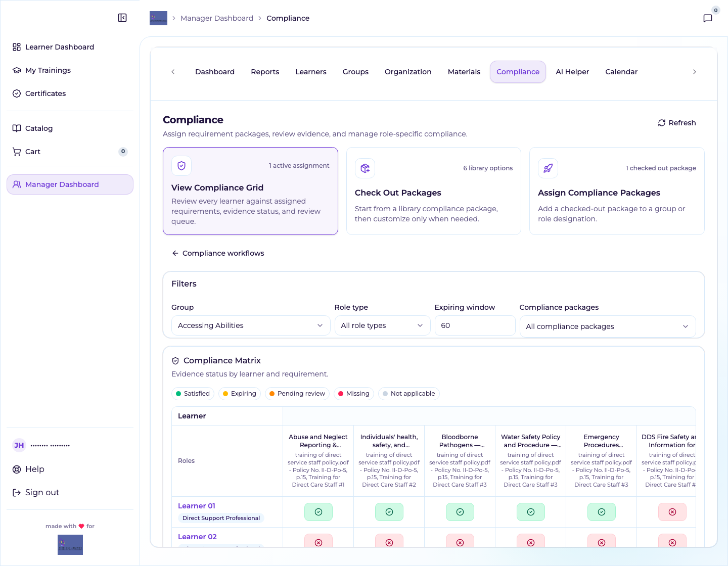This screenshot has height=566, width=728.
Task: Click Learner 01 Individuals' health satisfied status
Action: click(389, 512)
